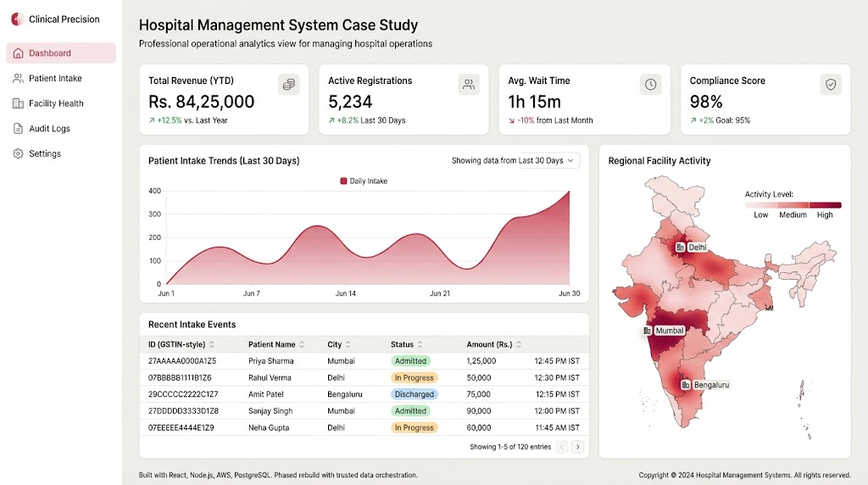The width and height of the screenshot is (868, 485).
Task: Click the Clinical Precision brand name
Action: [x=64, y=20]
